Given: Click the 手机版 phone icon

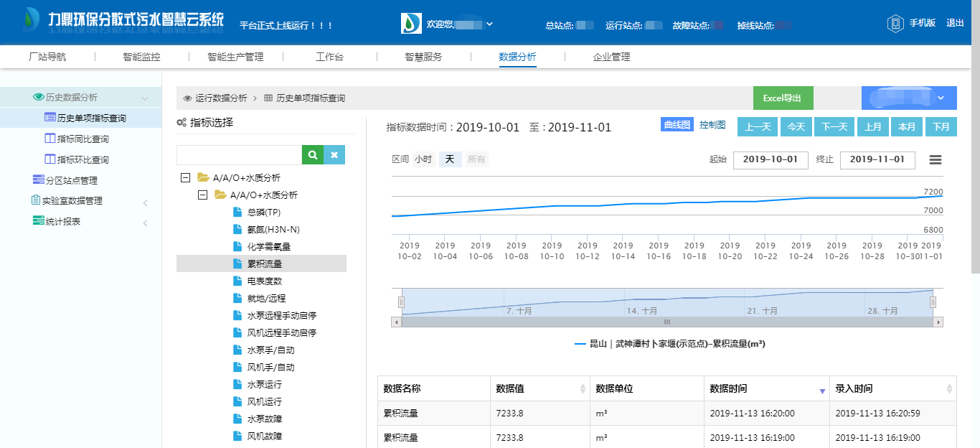Looking at the screenshot, I should pos(895,22).
